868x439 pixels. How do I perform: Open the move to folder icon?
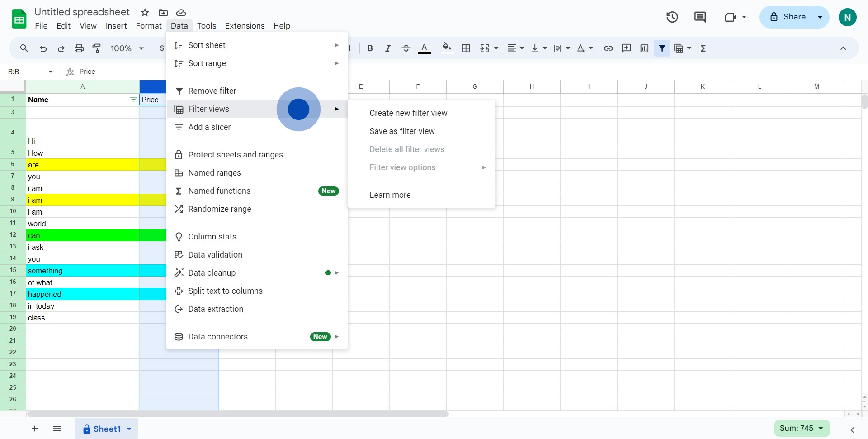(163, 12)
